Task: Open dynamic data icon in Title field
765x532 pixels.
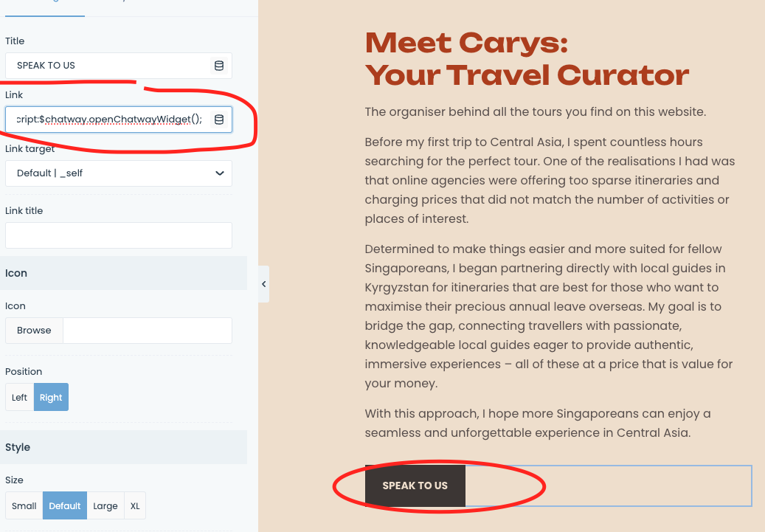Action: 219,66
